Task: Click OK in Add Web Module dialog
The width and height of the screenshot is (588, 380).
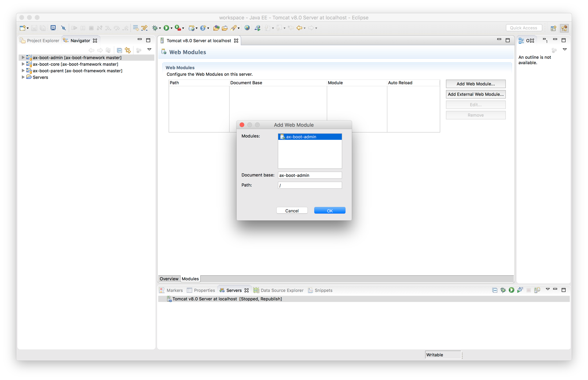Action: coord(330,211)
